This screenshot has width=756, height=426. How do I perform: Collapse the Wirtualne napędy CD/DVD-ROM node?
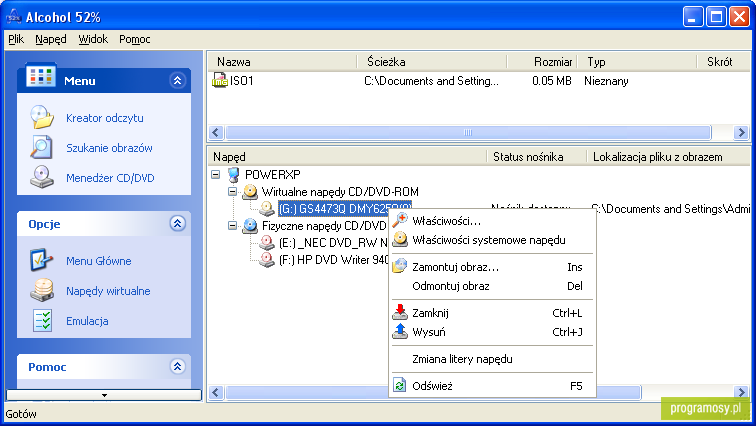tap(232, 191)
